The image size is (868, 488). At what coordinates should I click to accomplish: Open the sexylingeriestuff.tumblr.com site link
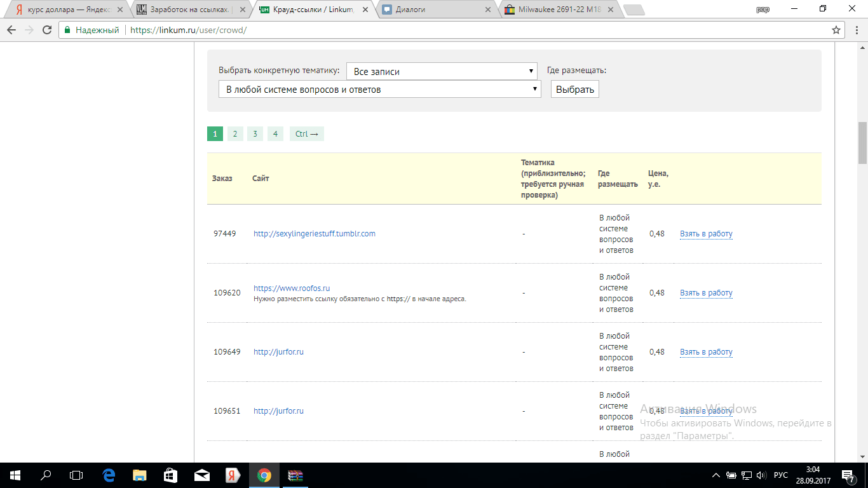click(315, 234)
